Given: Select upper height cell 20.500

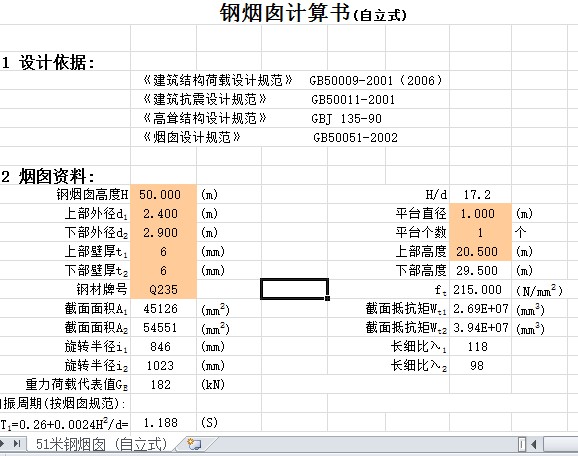Looking at the screenshot, I should point(480,252).
